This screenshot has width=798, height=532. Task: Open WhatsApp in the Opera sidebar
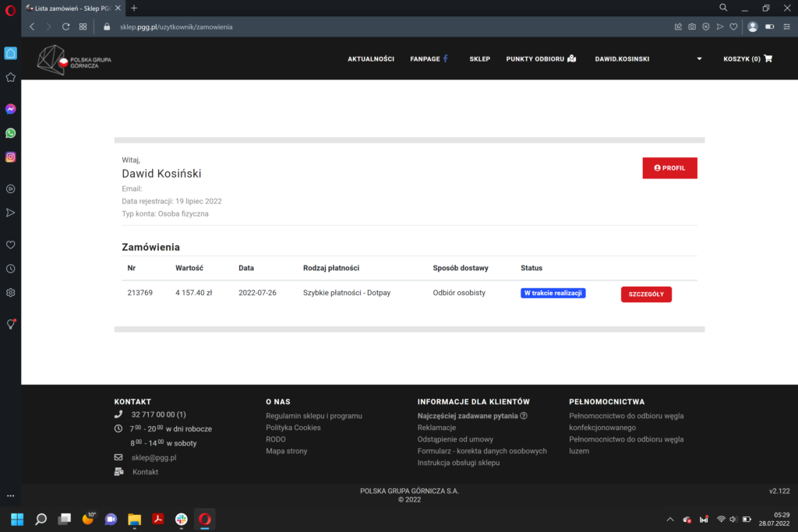click(x=10, y=133)
